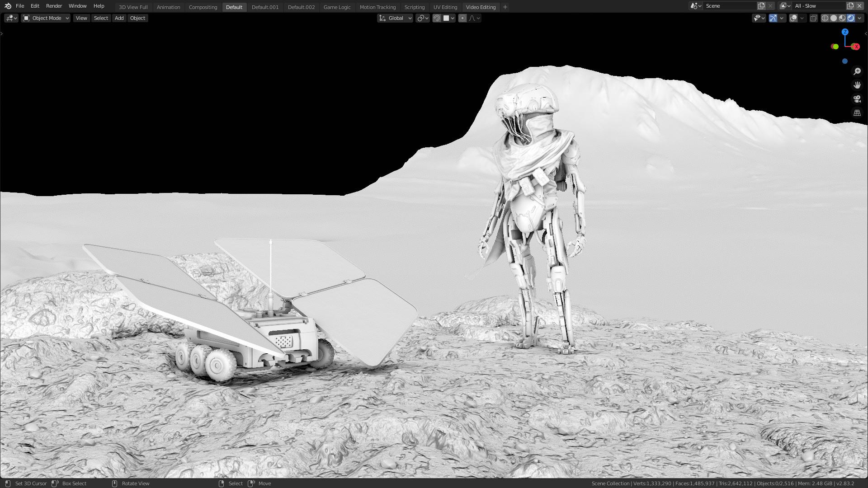The image size is (868, 488).
Task: Select solid viewport shading mode
Action: click(x=834, y=18)
